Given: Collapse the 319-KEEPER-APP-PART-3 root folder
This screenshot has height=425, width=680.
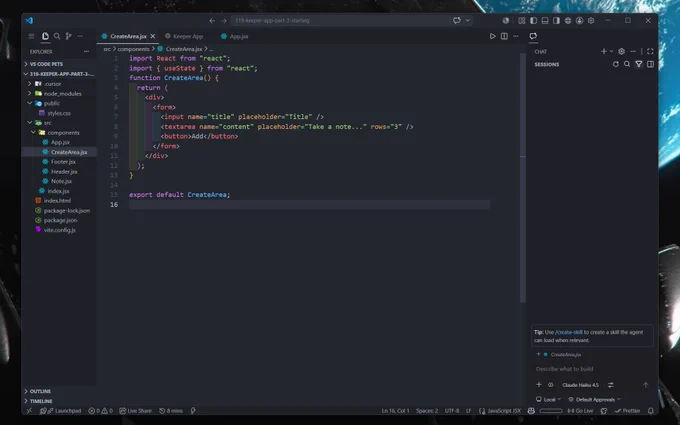Looking at the screenshot, I should (59, 74).
